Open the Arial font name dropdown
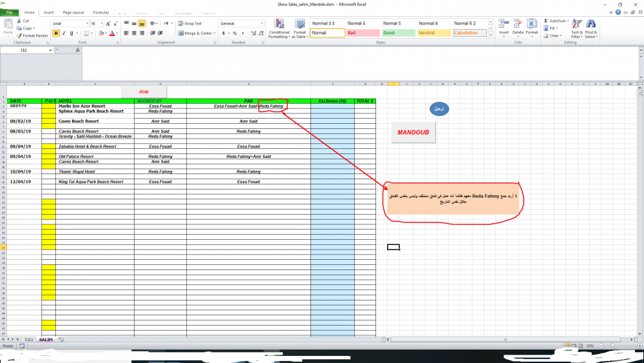 (x=87, y=24)
